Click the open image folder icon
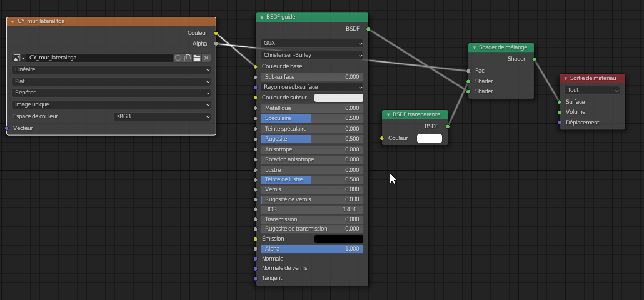This screenshot has height=300, width=644. 197,57
